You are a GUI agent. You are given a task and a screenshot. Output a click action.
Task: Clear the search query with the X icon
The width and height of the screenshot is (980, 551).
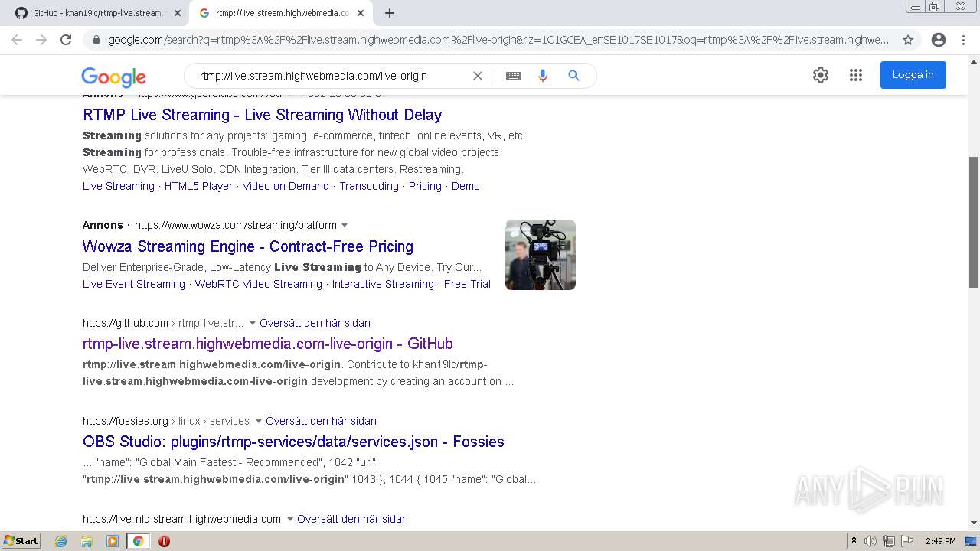coord(478,76)
